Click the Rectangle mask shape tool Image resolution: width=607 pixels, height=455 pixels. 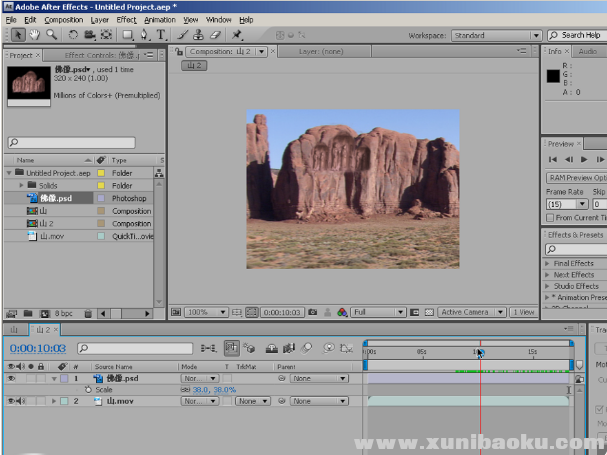pyautogui.click(x=127, y=35)
